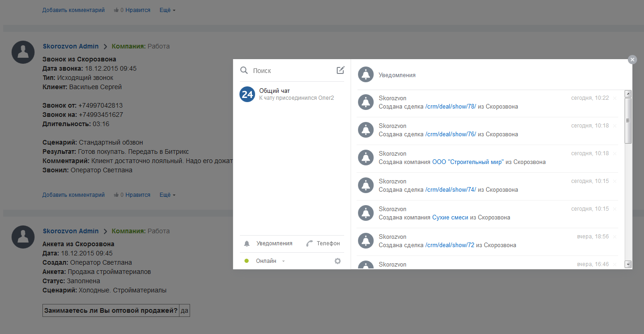Click the search magnifier icon
The width and height of the screenshot is (644, 334).
[244, 70]
